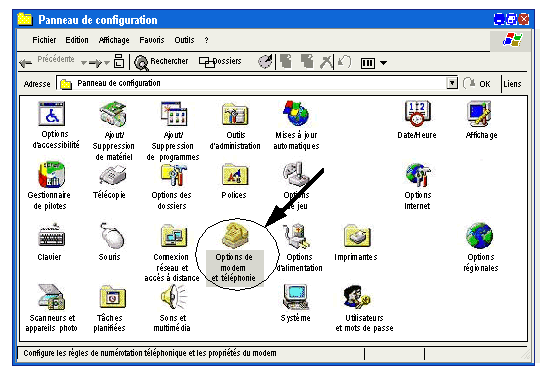The height and width of the screenshot is (372, 552).
Task: Open the Imprimantes folder icon
Action: click(x=357, y=236)
